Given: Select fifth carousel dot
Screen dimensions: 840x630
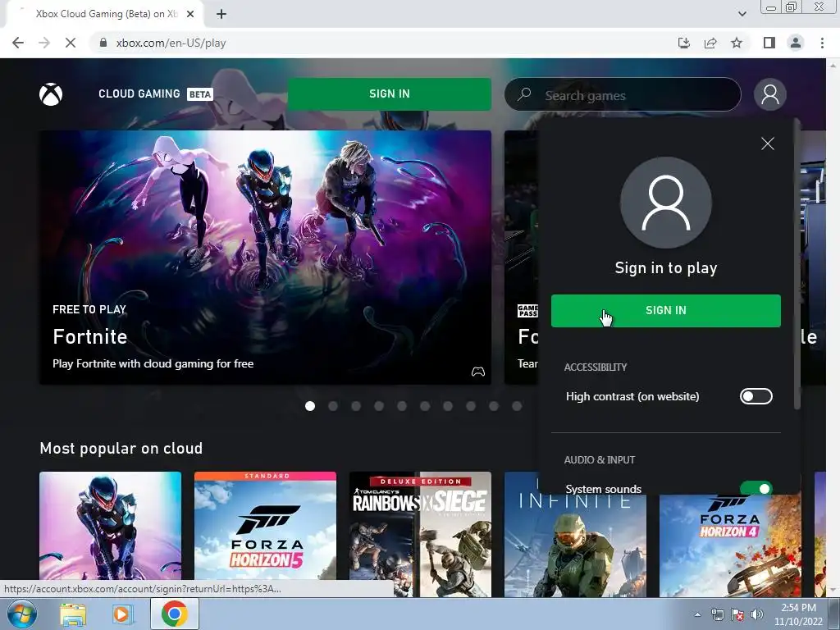Looking at the screenshot, I should (x=402, y=406).
